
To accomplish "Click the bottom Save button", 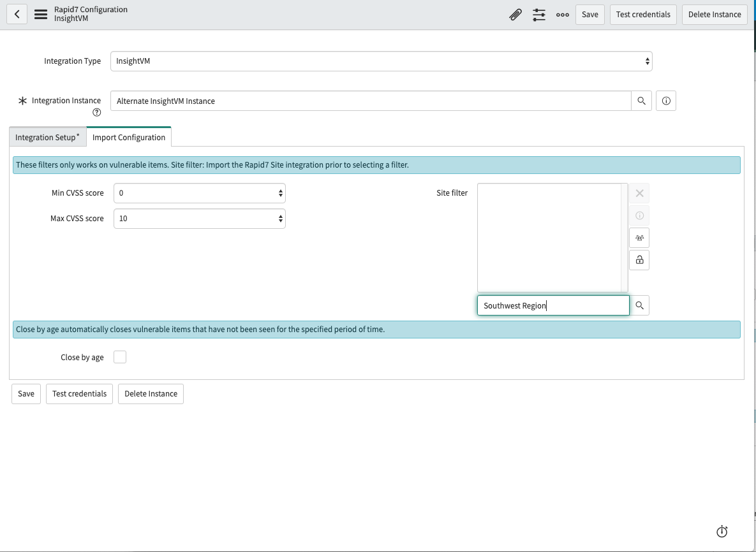I will (x=26, y=393).
